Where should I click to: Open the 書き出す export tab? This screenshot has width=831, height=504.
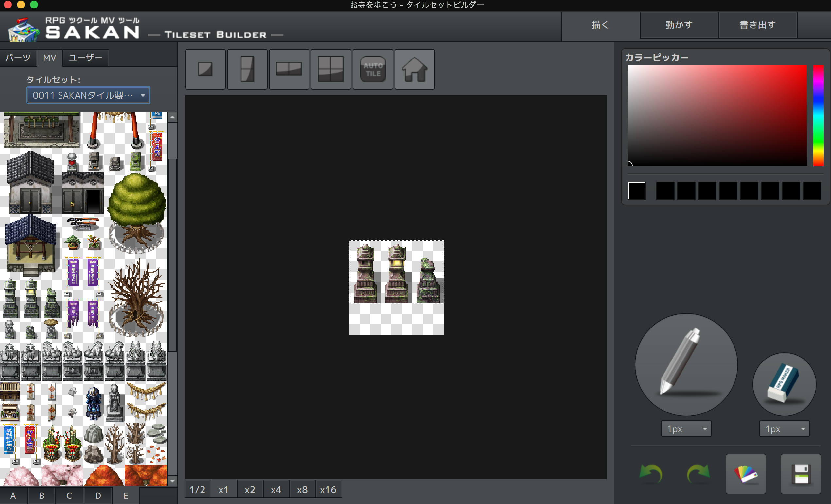click(757, 25)
